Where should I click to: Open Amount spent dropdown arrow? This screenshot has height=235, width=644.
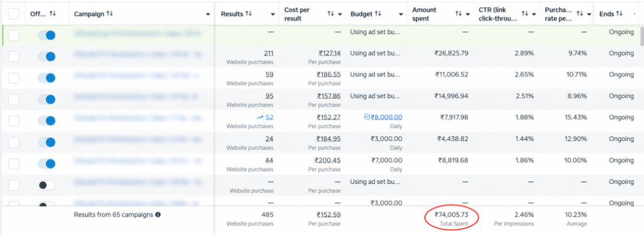coord(468,14)
